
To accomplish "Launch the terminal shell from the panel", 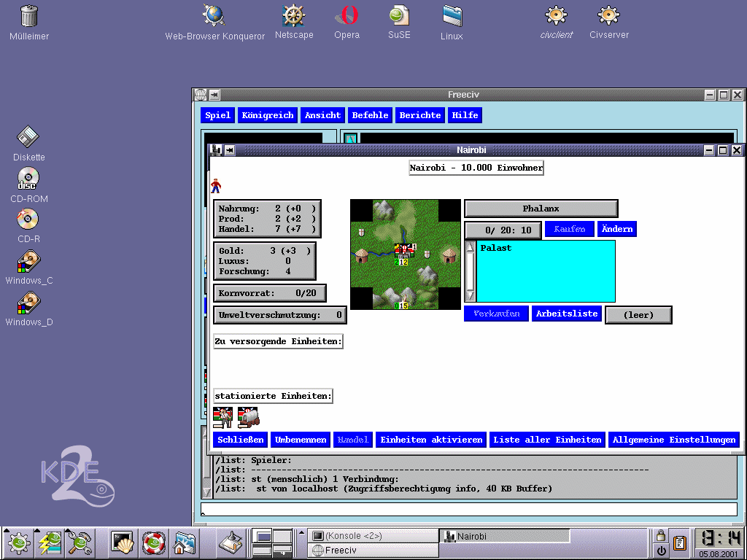I will click(x=123, y=542).
